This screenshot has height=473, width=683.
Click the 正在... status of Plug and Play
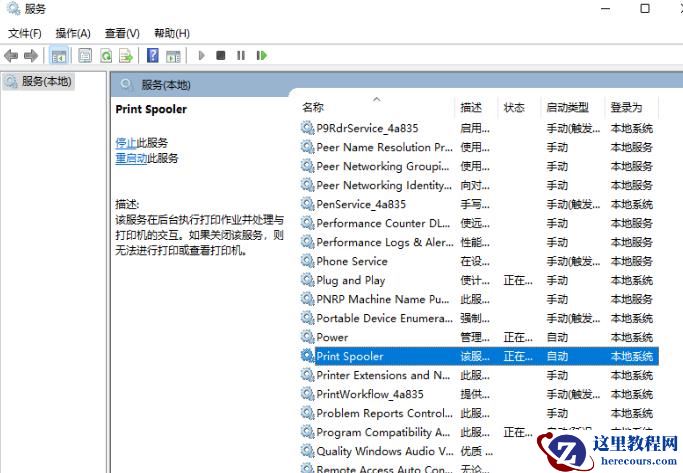518,280
